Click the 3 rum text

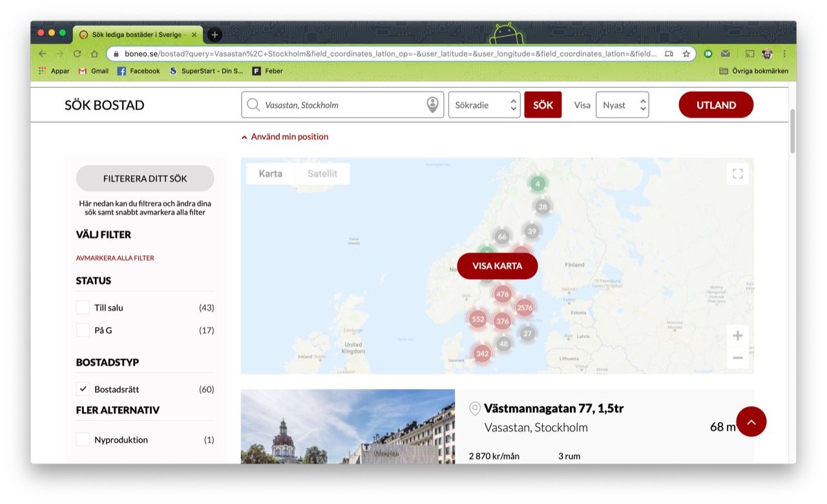pos(569,456)
